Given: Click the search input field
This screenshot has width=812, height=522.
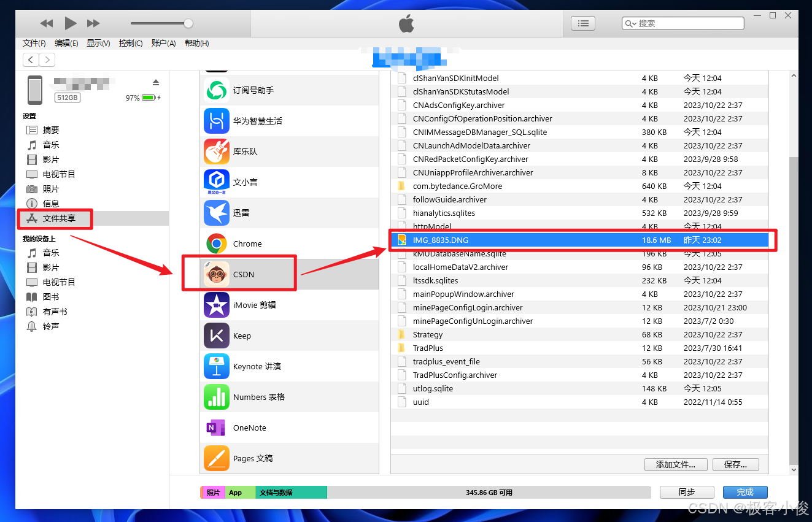Looking at the screenshot, I should (x=682, y=23).
